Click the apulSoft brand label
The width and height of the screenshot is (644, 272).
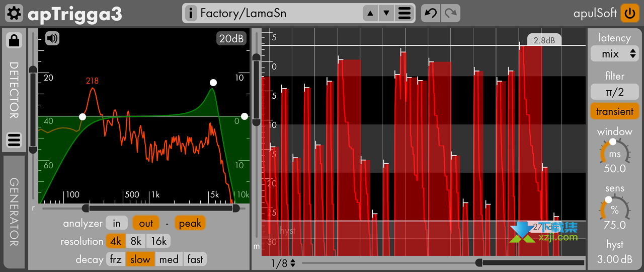[595, 13]
